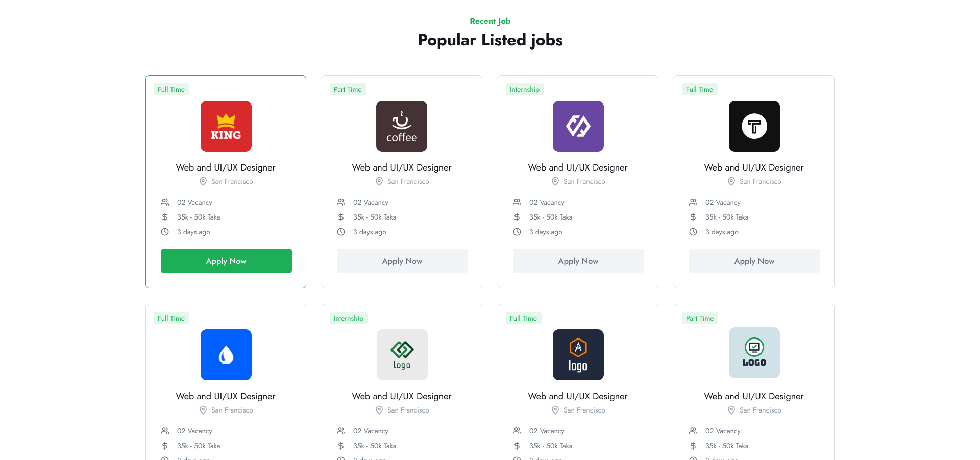Image resolution: width=980 pixels, height=460 pixels.
Task: Click the dollar salary icon on the coffee card
Action: tap(341, 217)
